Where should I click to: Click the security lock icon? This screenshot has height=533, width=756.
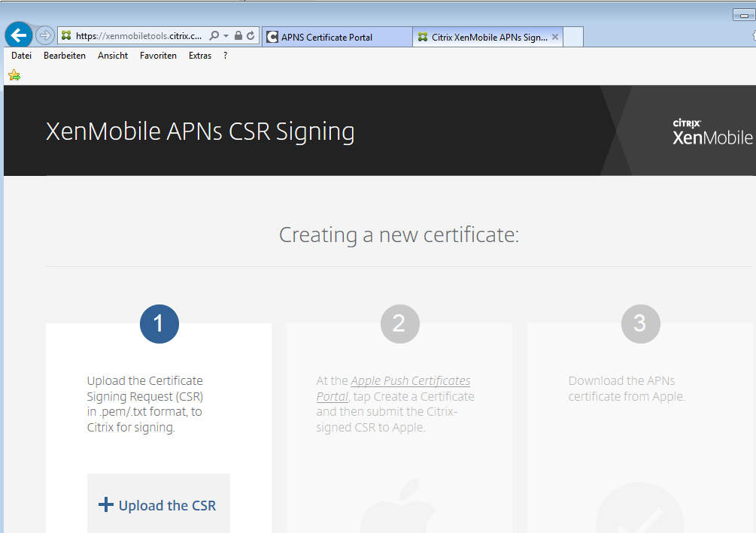238,35
